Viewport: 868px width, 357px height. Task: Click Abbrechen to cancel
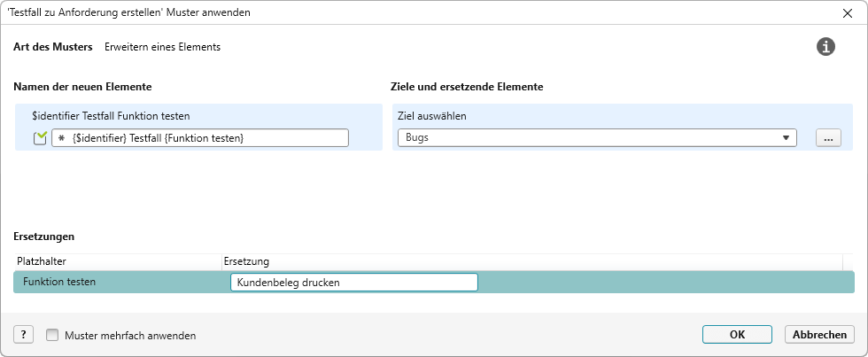pos(819,335)
